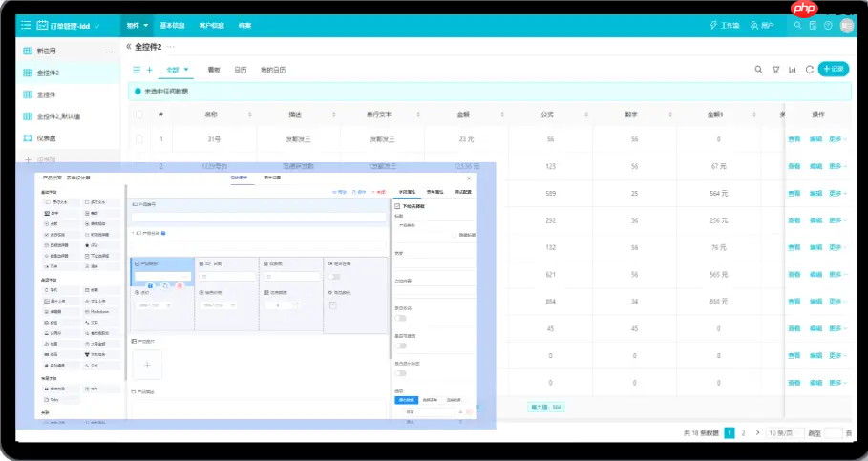Click the 查看 link in the first table row
868x461 pixels.
794,139
